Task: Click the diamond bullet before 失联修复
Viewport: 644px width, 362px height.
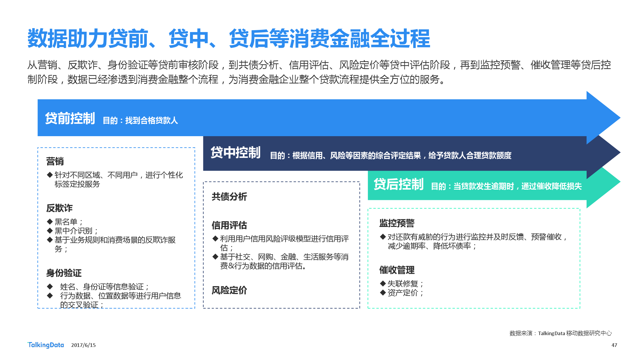Action: pyautogui.click(x=383, y=284)
